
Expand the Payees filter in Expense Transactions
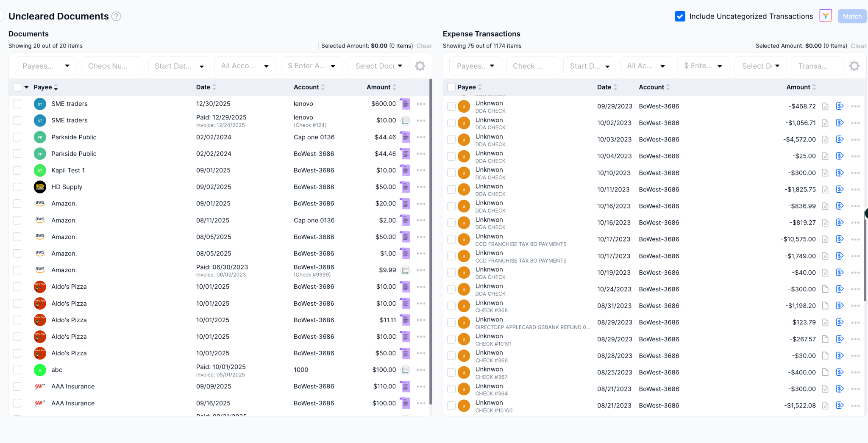click(x=475, y=66)
